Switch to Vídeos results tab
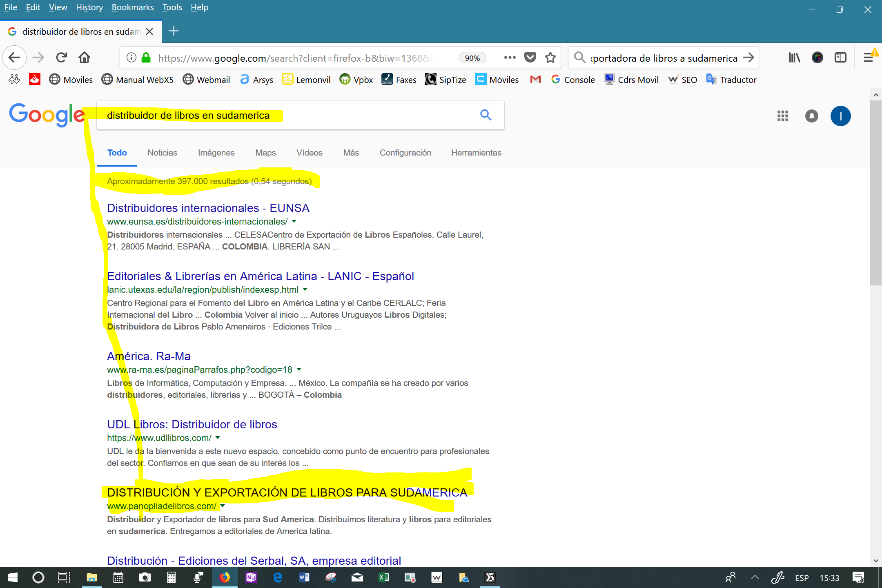The width and height of the screenshot is (882, 588). click(x=309, y=153)
